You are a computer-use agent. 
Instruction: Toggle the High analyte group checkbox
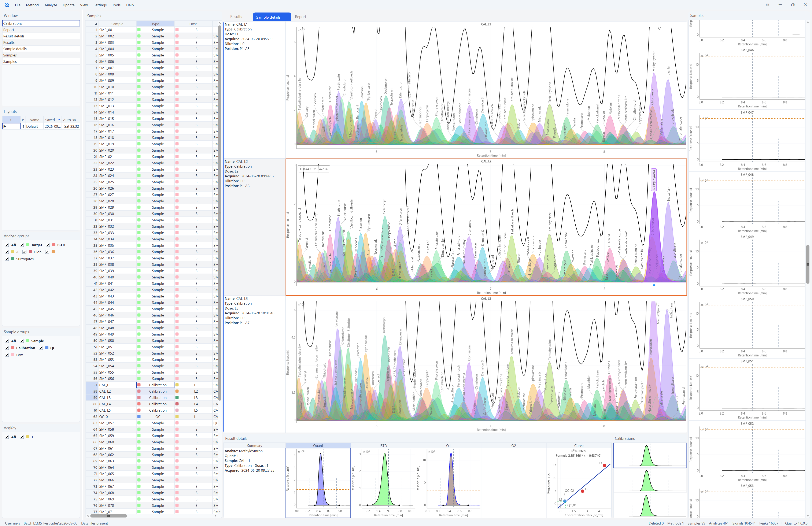24,252
